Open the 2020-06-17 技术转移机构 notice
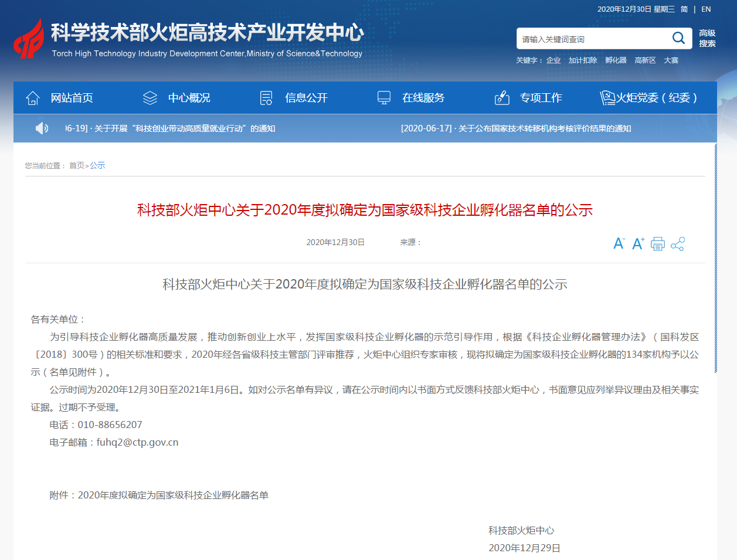Image resolution: width=737 pixels, height=560 pixels. [x=516, y=128]
